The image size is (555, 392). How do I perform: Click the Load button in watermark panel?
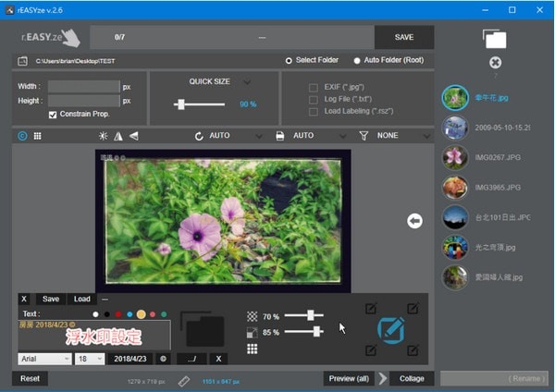(x=81, y=299)
